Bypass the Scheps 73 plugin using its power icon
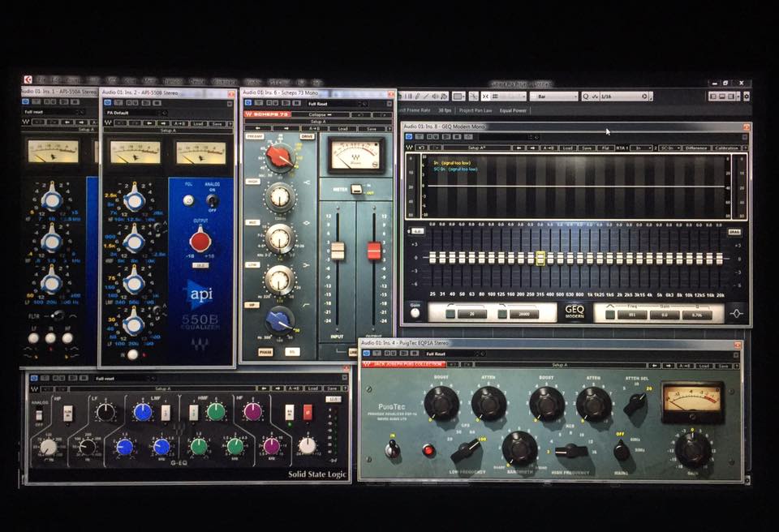779x532 pixels. point(248,103)
